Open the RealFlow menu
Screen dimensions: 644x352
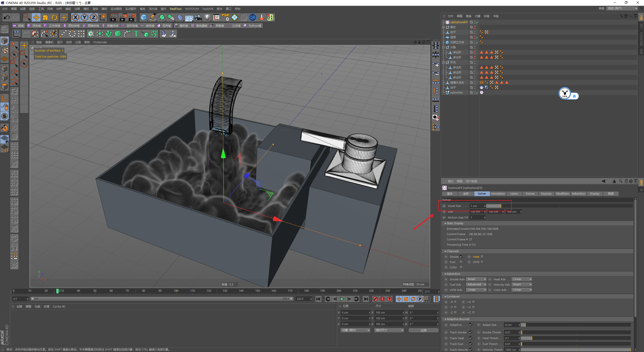(175, 9)
